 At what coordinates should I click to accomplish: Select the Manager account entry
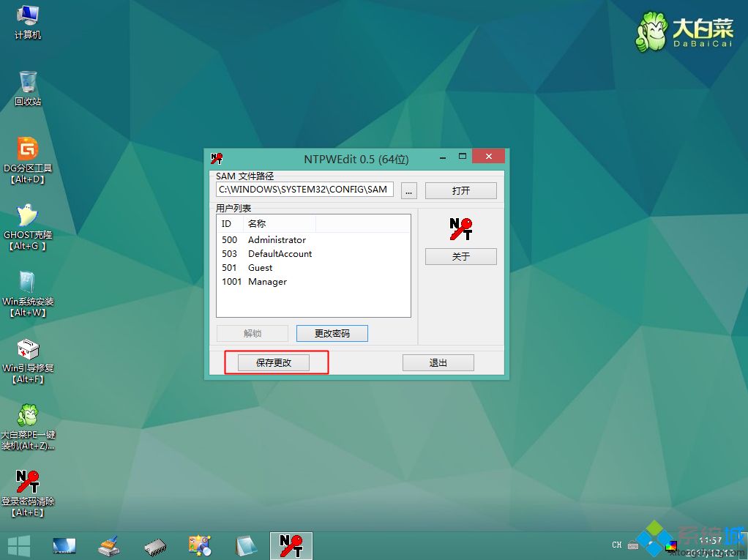pos(267,281)
